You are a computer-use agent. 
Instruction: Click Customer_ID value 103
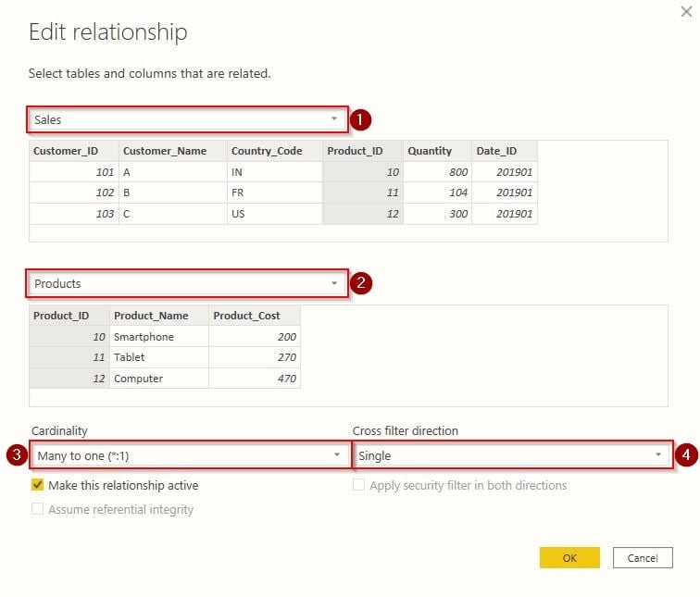tap(74, 214)
